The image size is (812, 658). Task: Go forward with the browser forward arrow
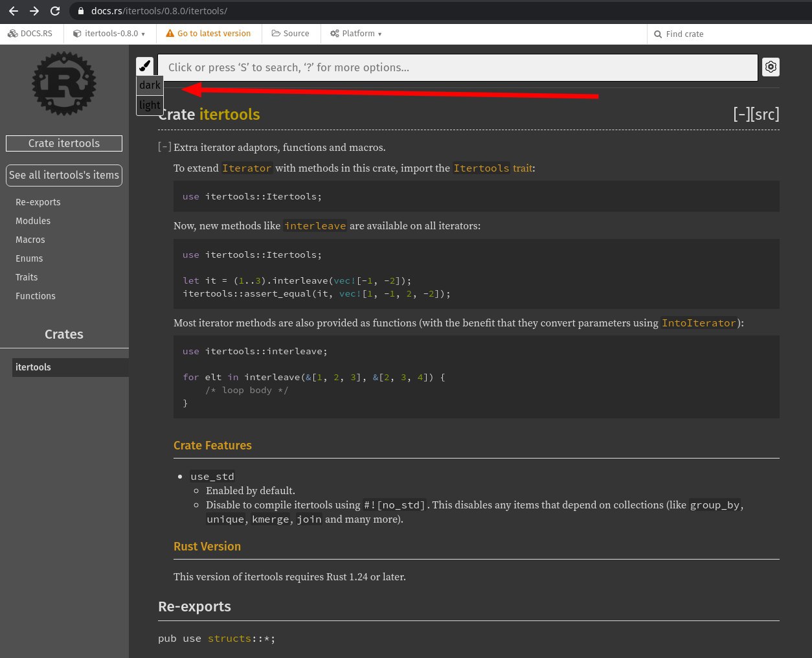click(34, 11)
